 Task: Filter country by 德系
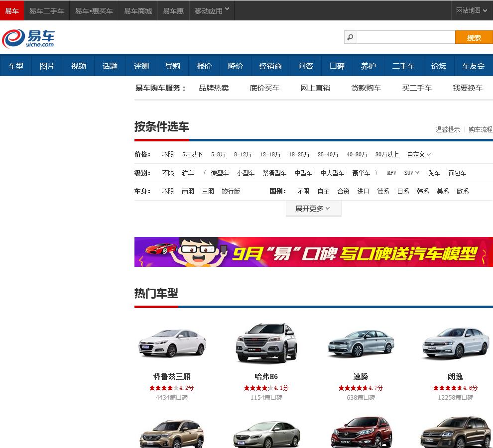click(383, 191)
